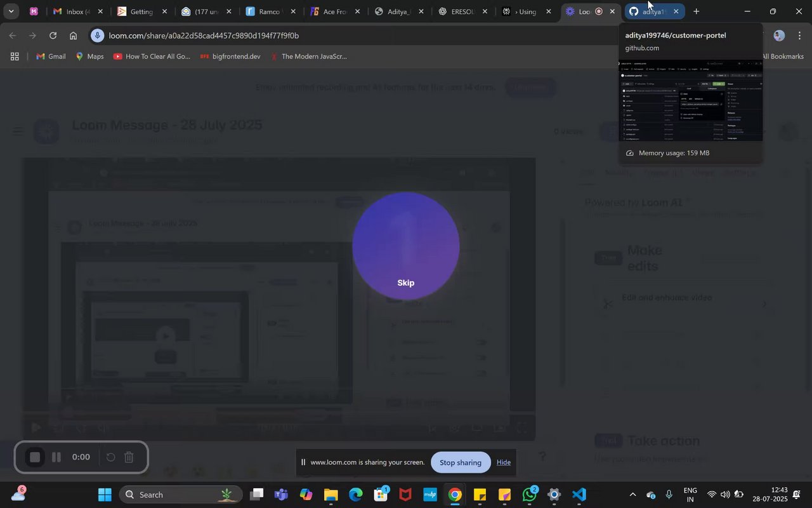Screen dimensions: 812x508
Task: Select the pinned first browser tab
Action: tap(34, 11)
